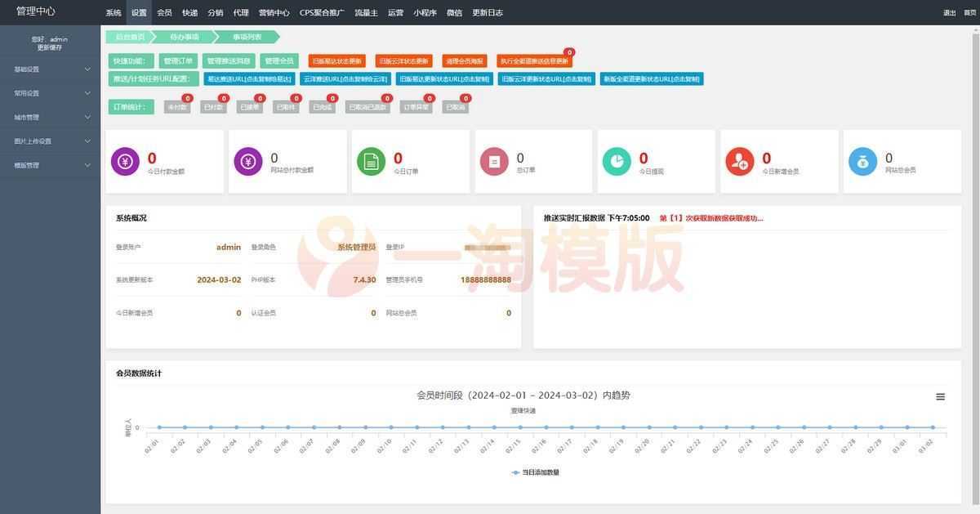This screenshot has height=514, width=980.
Task: Open the 营销中心 top menu
Action: [274, 12]
